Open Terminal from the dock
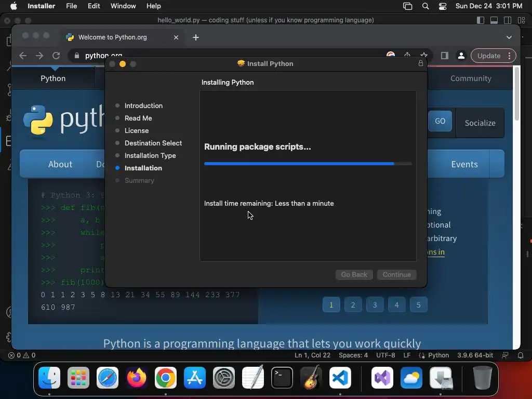Image resolution: width=532 pixels, height=399 pixels. 282,378
